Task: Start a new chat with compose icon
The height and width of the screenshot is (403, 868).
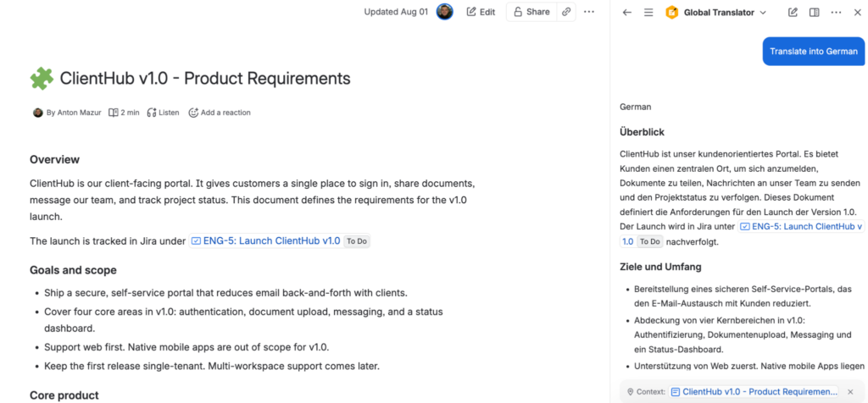Action: point(793,12)
